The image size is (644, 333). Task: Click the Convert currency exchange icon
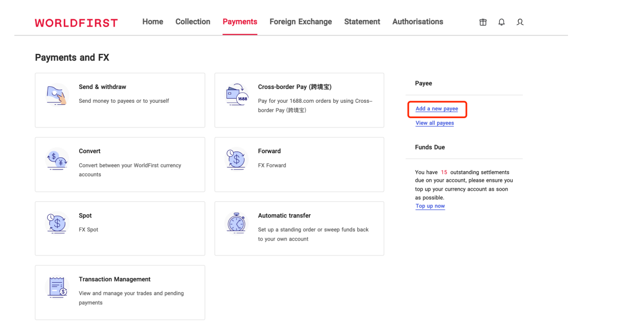[57, 159]
